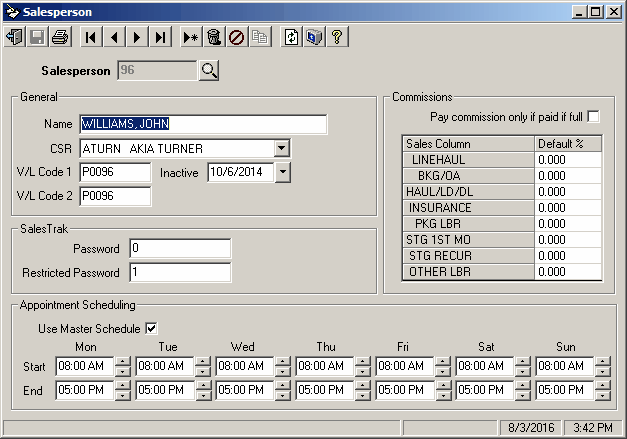Click the Fri End time field 05:00 PM
This screenshot has width=627, height=439.
point(405,390)
